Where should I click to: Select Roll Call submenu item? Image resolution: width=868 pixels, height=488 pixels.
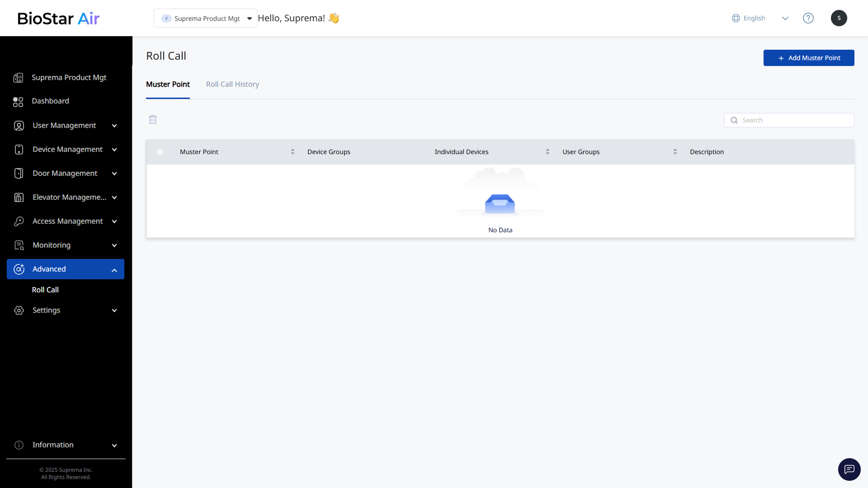pos(45,290)
